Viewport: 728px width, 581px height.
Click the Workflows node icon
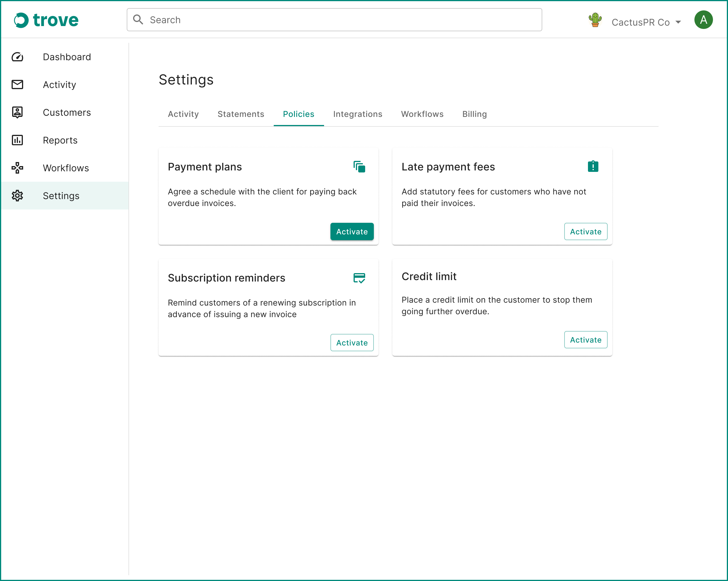(17, 168)
